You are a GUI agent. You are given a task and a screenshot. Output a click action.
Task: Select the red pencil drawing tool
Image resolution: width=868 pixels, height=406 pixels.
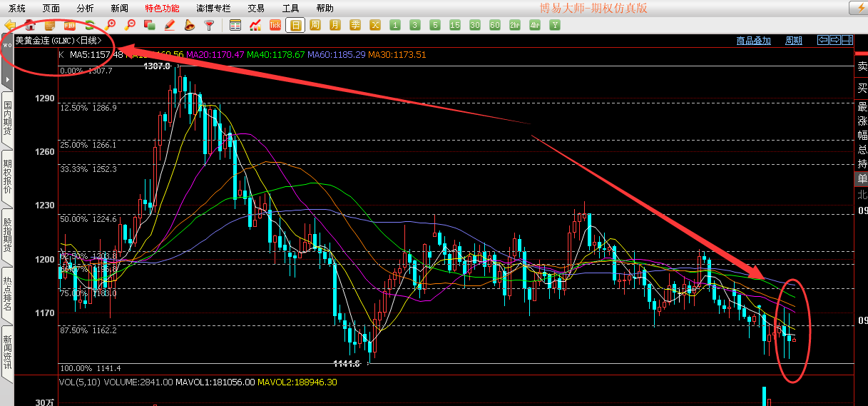pos(170,26)
